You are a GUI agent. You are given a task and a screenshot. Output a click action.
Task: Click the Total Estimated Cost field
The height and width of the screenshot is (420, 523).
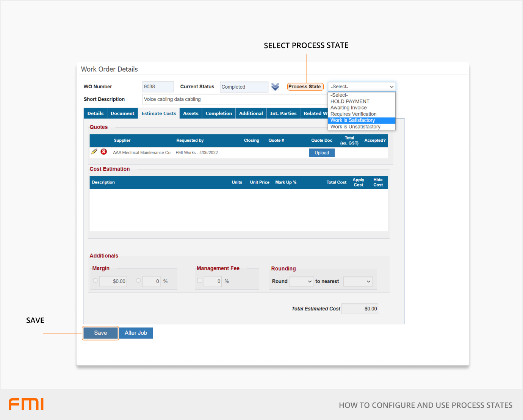(x=360, y=309)
